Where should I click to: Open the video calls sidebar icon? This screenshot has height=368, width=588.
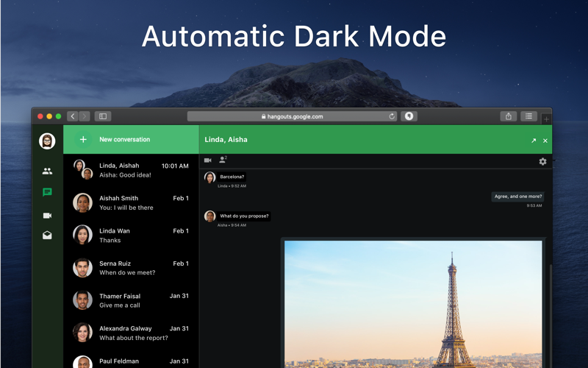[x=47, y=216]
